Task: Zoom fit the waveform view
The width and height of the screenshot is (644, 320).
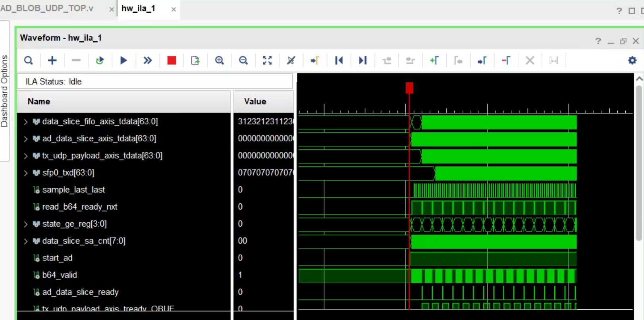Action: (267, 60)
